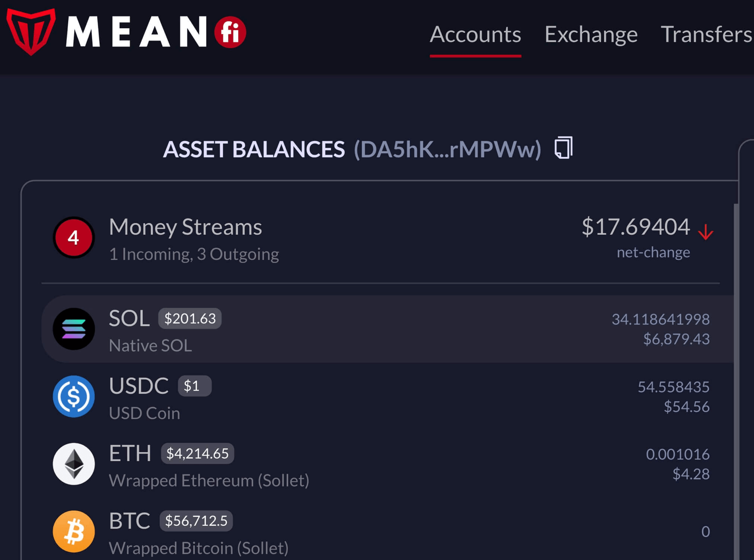This screenshot has width=754, height=560.
Task: Expand the SOL Native SOL row
Action: point(323,328)
